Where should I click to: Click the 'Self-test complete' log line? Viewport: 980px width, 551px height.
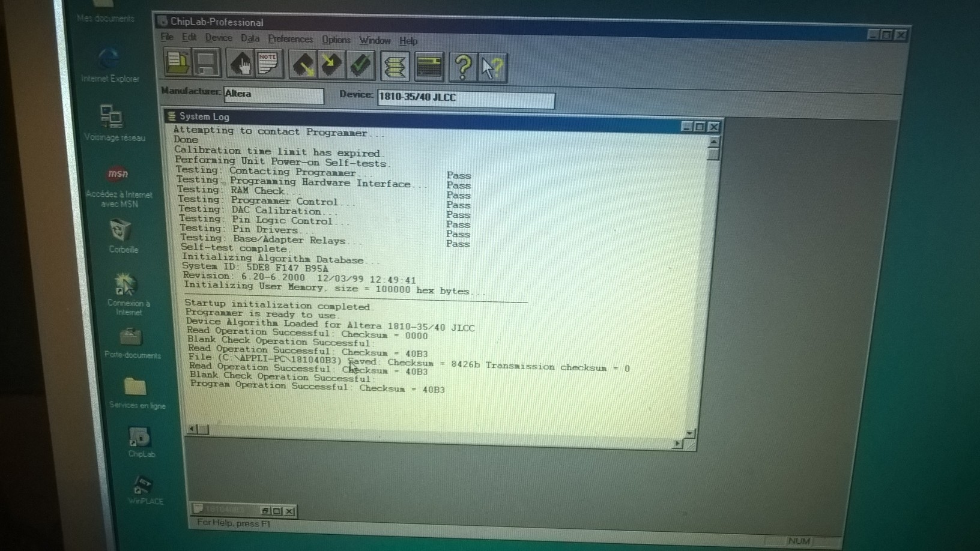point(237,247)
